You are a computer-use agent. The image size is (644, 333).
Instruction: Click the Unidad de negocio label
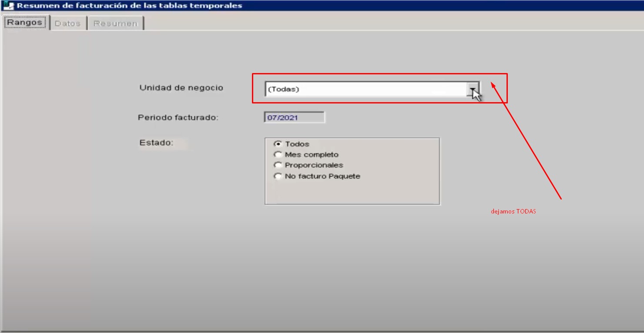click(181, 88)
